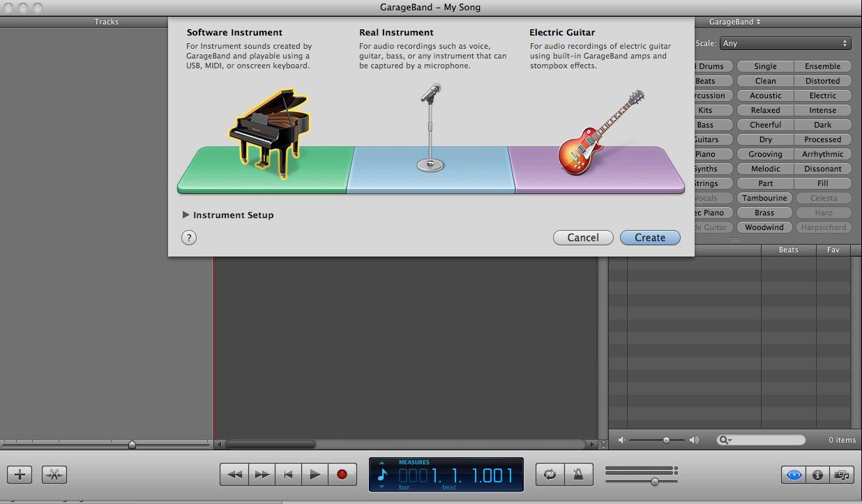Select the Electric loop keyword
Screen dimensions: 862x504
click(x=823, y=96)
